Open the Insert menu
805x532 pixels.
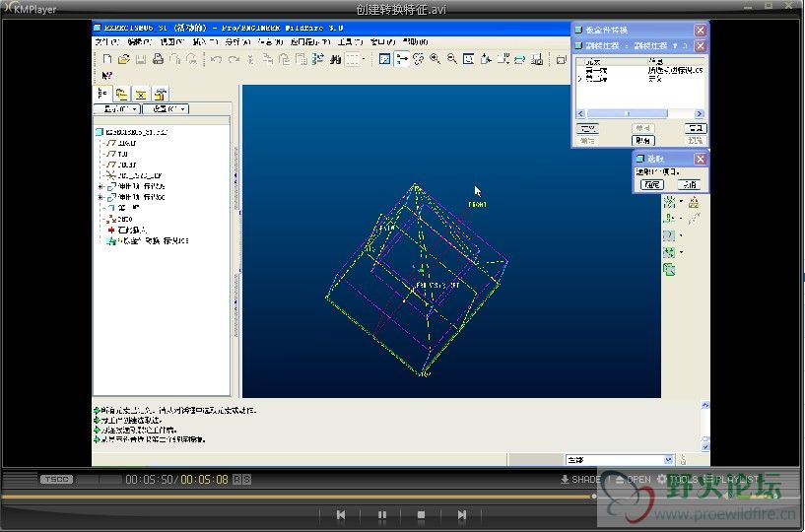tap(204, 41)
